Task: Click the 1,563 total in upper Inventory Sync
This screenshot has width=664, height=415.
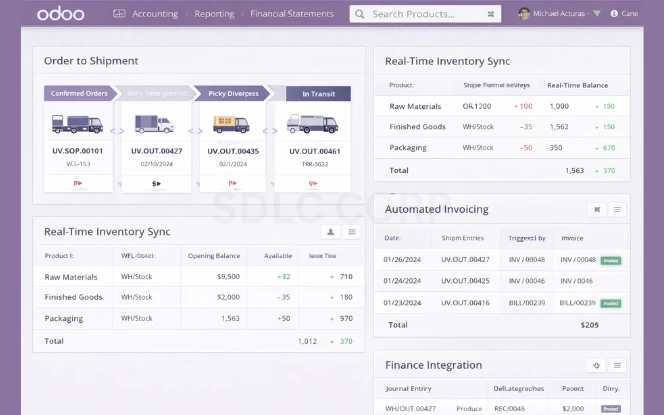Action: click(575, 171)
